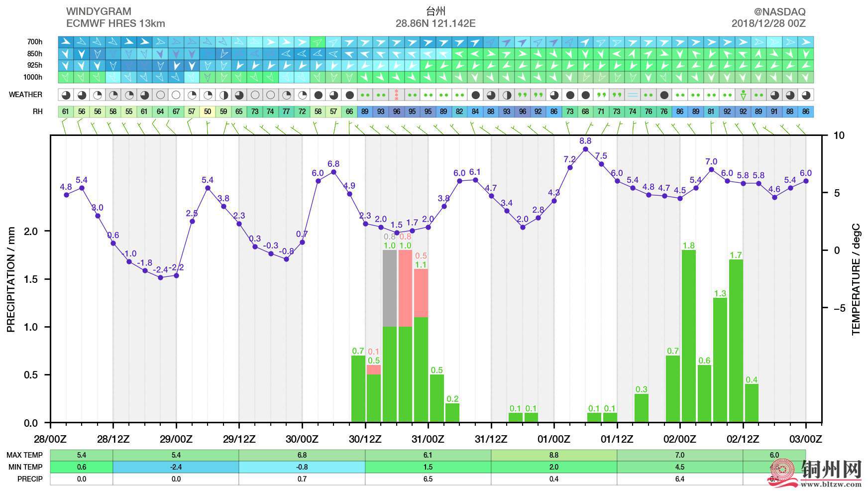Click the PRECIPITATION / mm axis title
The width and height of the screenshot is (868, 491).
(11, 279)
